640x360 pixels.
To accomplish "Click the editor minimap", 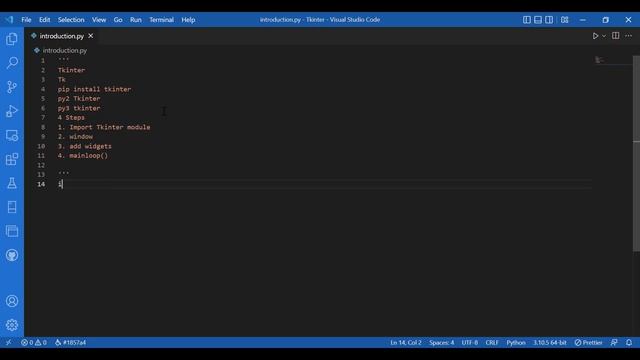I will coord(612,60).
